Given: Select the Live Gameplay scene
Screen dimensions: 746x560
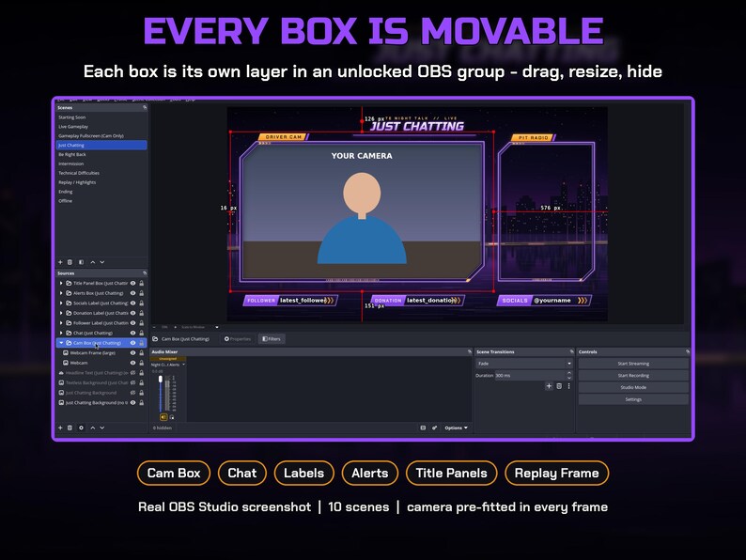Looking at the screenshot, I should pos(101,127).
